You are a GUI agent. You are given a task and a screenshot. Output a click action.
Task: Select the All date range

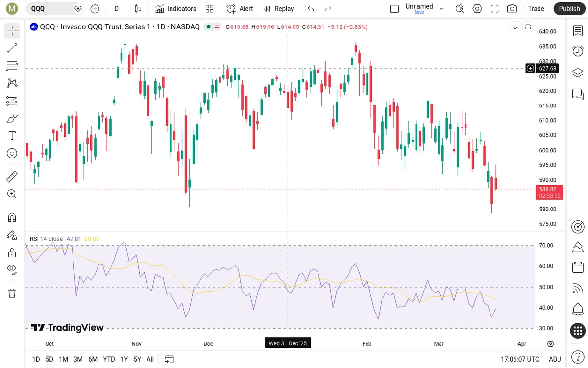(x=150, y=359)
